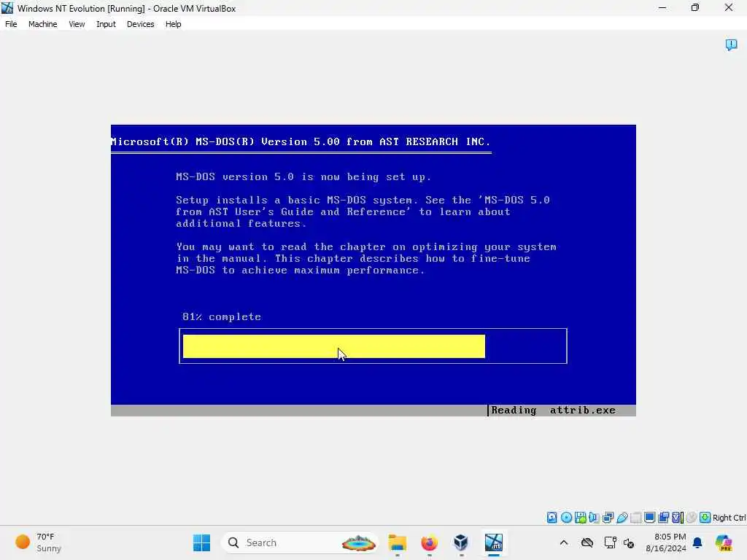
Task: Open the clock showing 8:05 PM
Action: pos(666,542)
